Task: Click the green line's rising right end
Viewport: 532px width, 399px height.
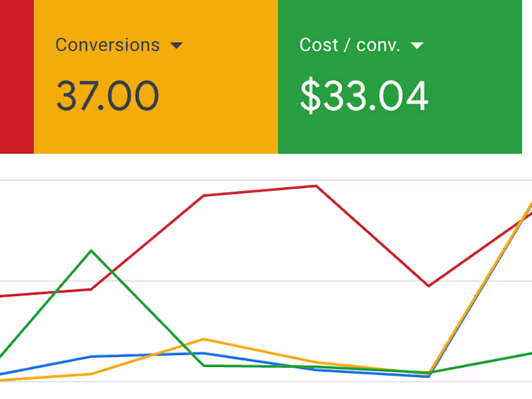Action: pyautogui.click(x=525, y=354)
